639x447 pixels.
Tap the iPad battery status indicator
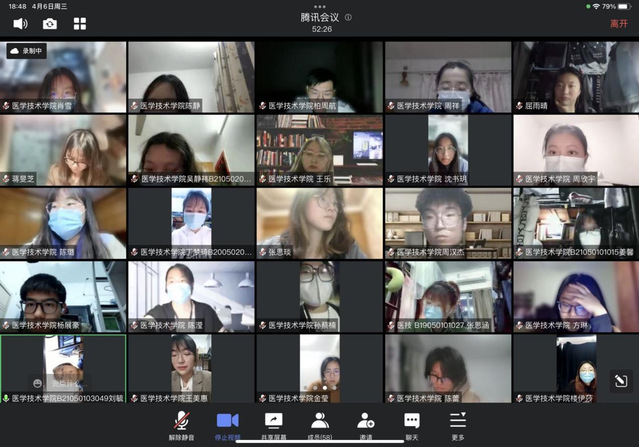point(622,6)
